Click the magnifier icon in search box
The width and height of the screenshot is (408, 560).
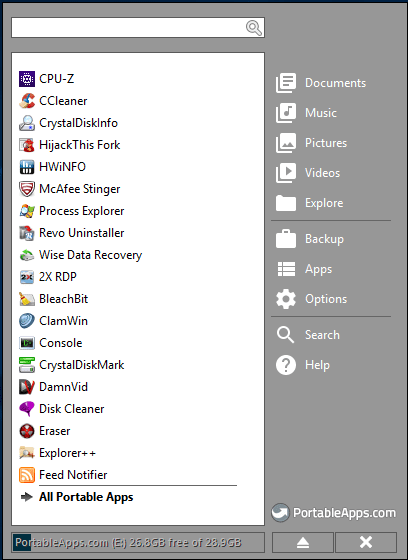tap(254, 28)
